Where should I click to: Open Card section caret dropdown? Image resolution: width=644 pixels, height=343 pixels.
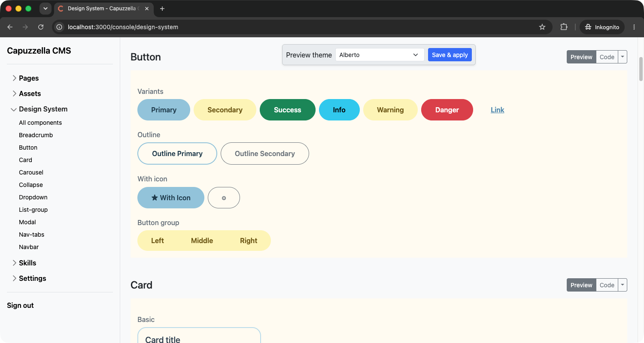623,285
